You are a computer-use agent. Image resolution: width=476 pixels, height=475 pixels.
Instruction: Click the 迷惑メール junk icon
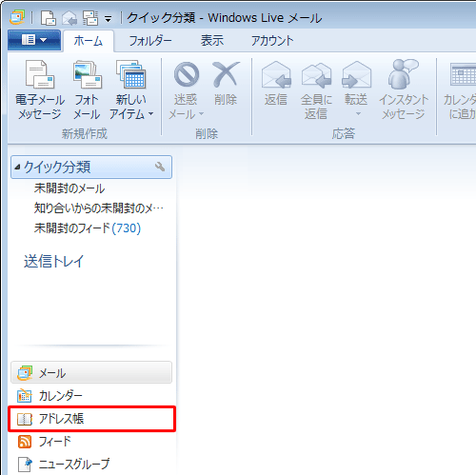coord(187,74)
